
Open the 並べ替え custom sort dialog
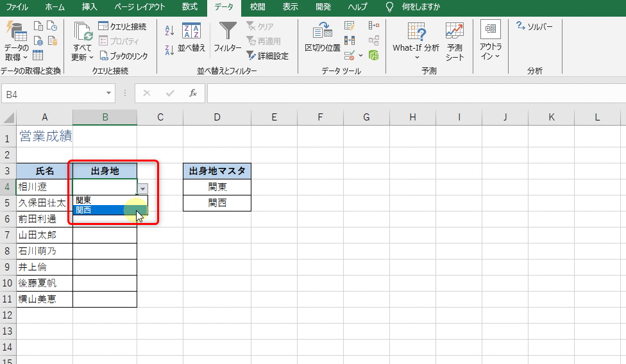(191, 37)
